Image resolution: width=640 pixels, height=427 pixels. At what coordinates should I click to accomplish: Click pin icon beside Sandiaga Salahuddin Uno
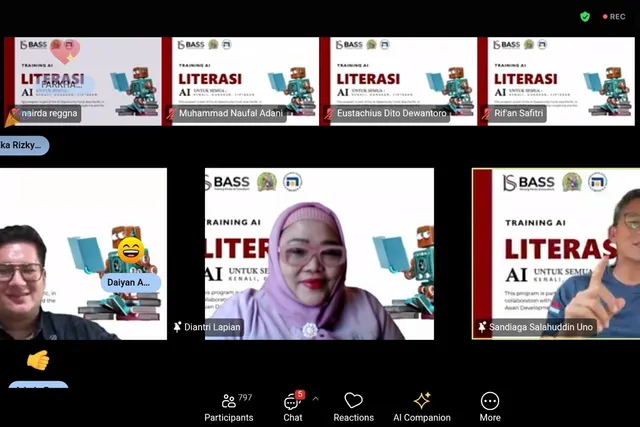[482, 327]
